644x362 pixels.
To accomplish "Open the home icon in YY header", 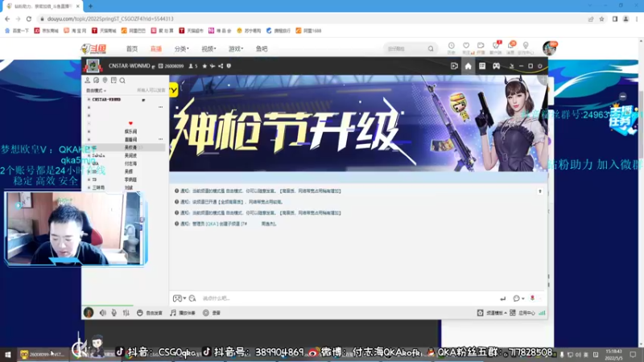I will coord(468,66).
